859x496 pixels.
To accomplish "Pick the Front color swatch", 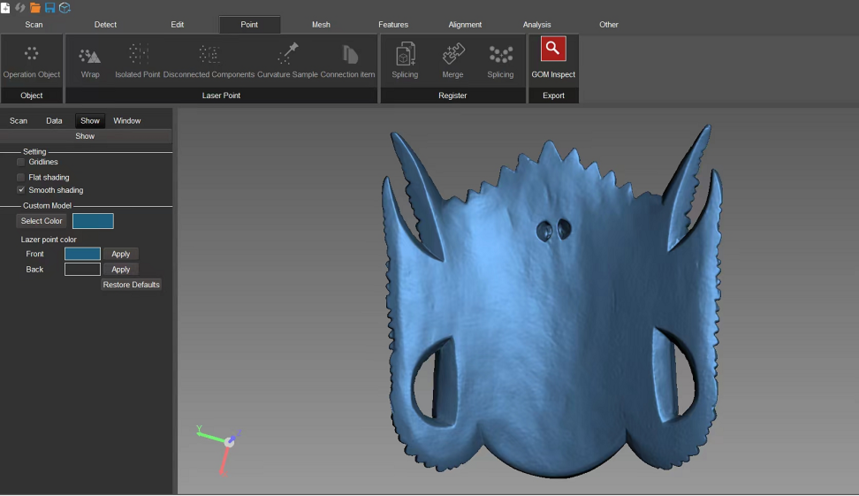I will tap(83, 254).
